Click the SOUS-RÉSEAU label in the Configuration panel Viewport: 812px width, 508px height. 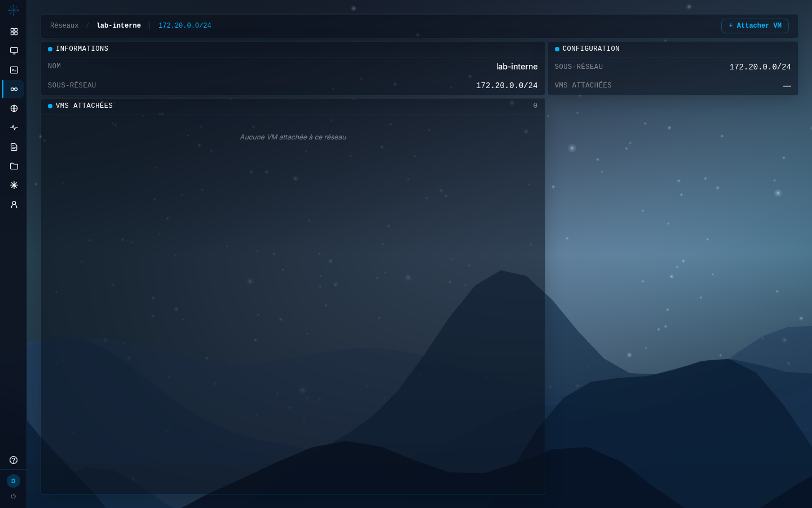pyautogui.click(x=579, y=67)
